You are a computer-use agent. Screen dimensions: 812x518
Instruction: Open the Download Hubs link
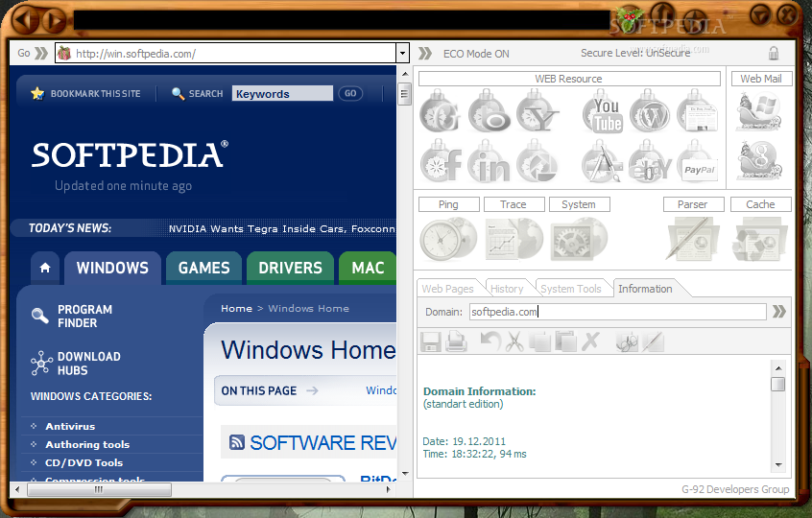[76, 363]
